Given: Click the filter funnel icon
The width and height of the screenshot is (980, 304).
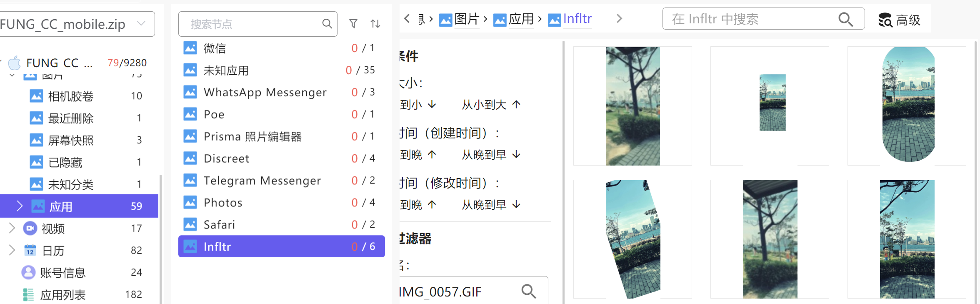Looking at the screenshot, I should click(x=353, y=24).
